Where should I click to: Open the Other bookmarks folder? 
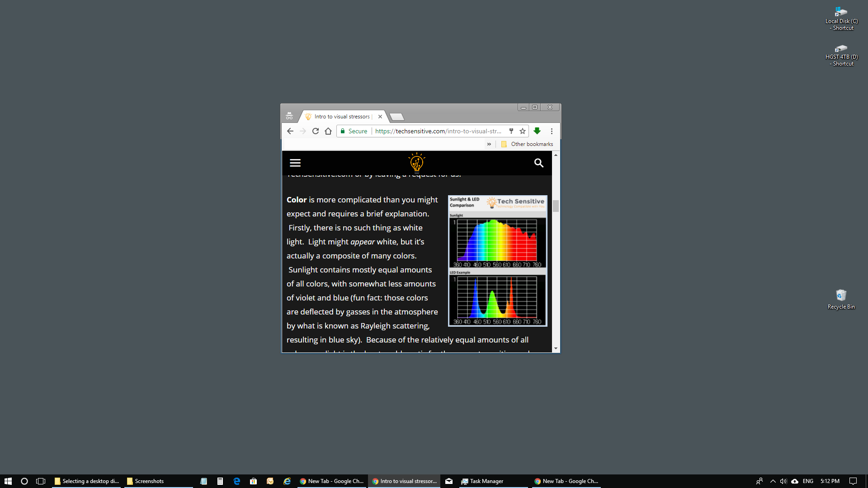(527, 144)
